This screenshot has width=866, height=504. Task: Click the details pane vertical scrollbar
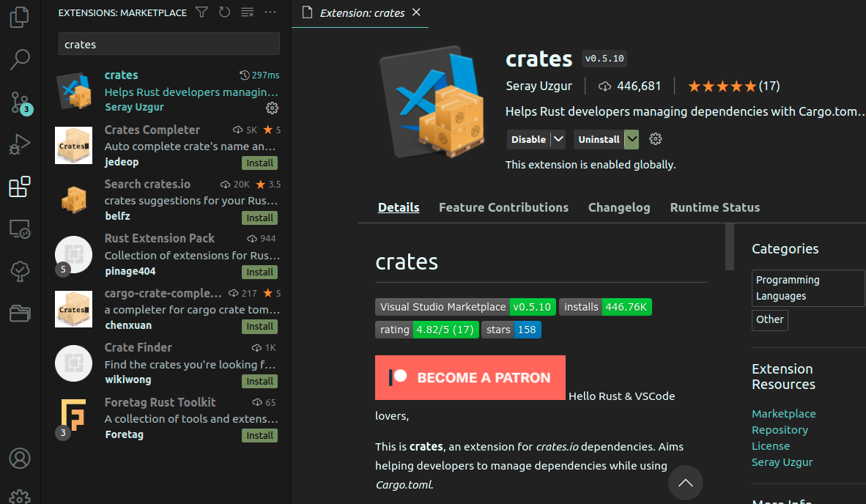pyautogui.click(x=730, y=247)
